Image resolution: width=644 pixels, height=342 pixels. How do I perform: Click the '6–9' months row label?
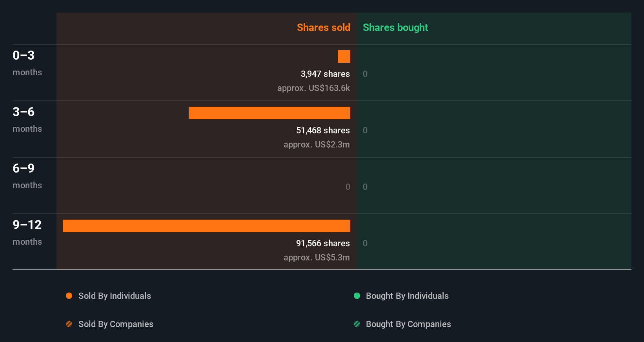(x=24, y=168)
